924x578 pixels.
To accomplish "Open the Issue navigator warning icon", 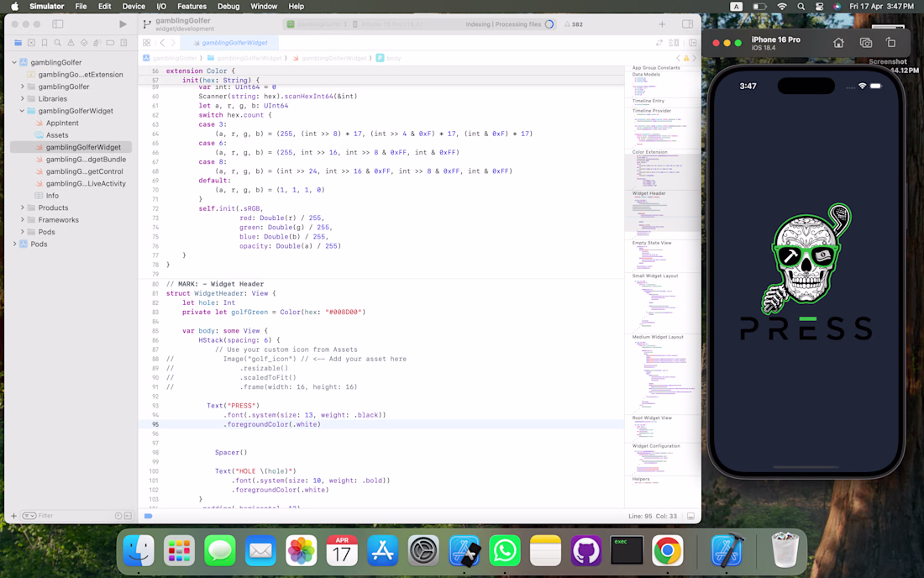I will click(x=71, y=43).
